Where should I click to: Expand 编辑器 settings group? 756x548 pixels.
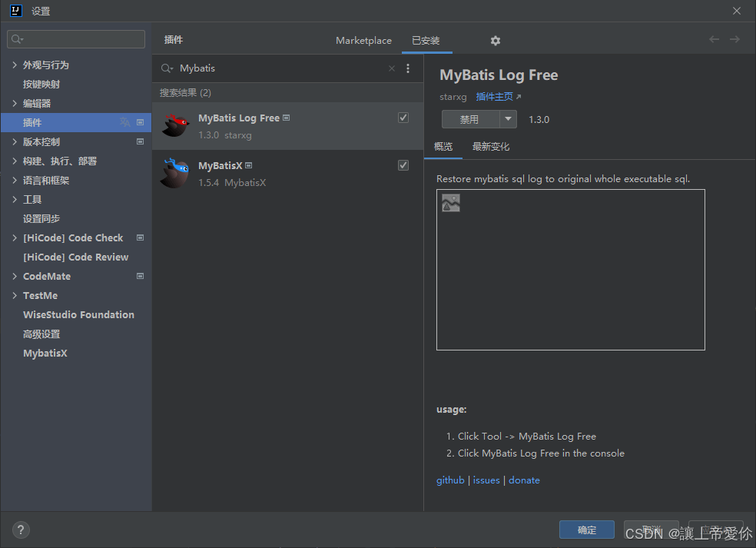pos(15,103)
